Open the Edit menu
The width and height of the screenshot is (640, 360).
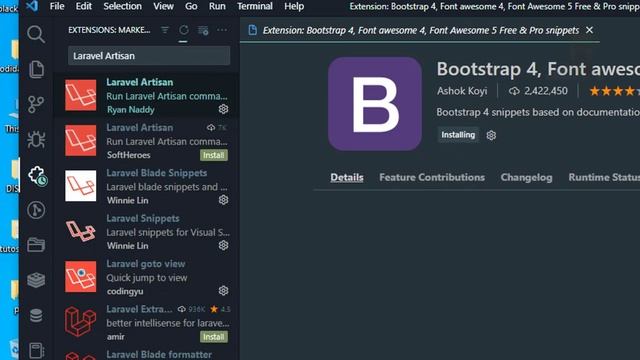(83, 6)
